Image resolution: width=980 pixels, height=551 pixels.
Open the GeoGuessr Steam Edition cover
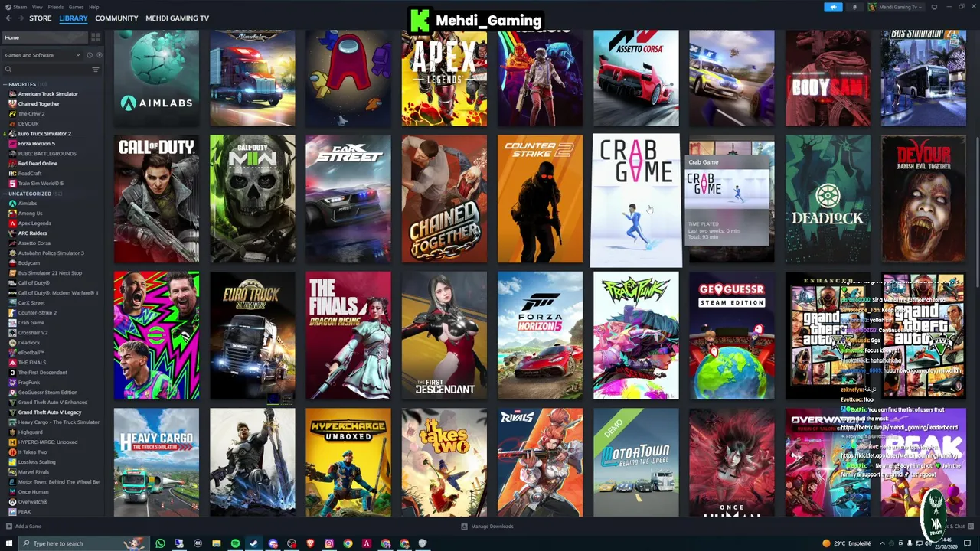(731, 335)
